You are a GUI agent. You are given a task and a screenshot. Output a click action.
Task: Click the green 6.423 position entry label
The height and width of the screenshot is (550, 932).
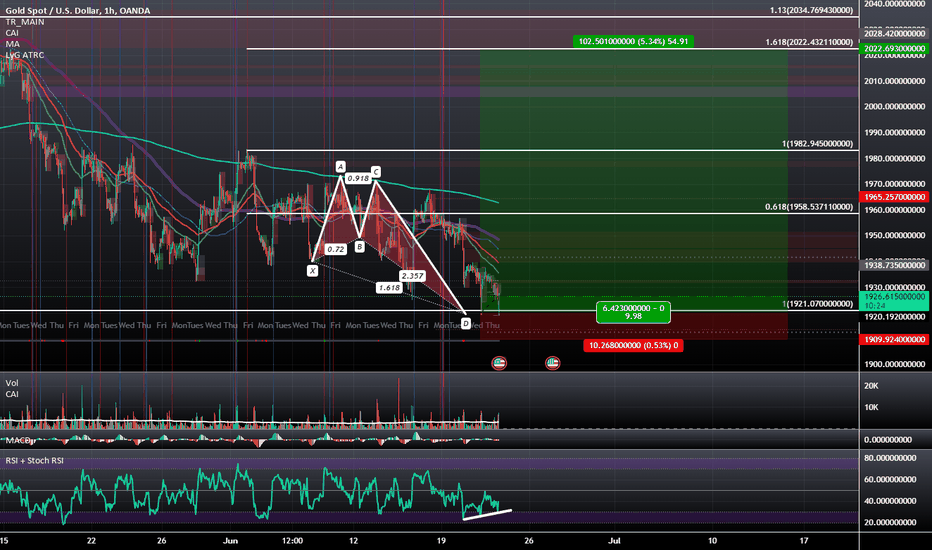coord(633,312)
